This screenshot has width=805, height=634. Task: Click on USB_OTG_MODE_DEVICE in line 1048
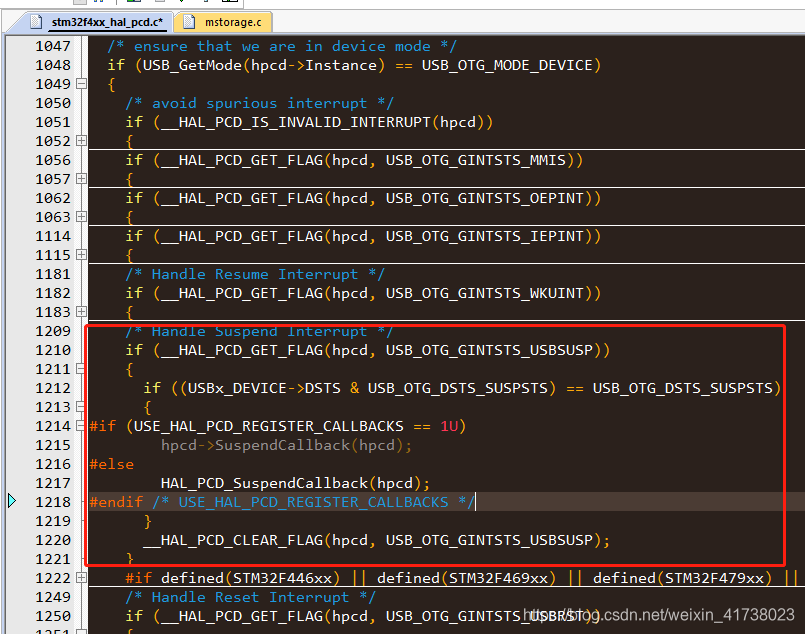coord(507,66)
